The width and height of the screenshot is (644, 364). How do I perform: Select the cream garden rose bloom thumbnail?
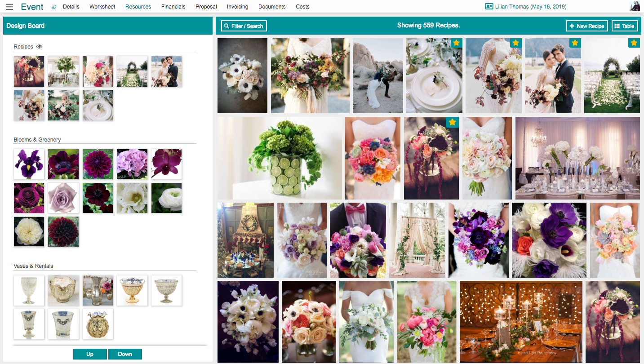click(x=29, y=231)
